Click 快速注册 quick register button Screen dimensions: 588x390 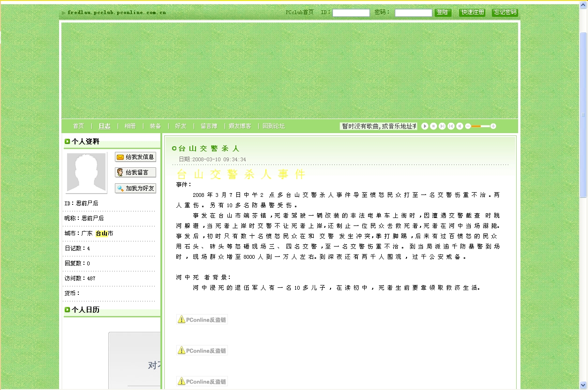(472, 13)
